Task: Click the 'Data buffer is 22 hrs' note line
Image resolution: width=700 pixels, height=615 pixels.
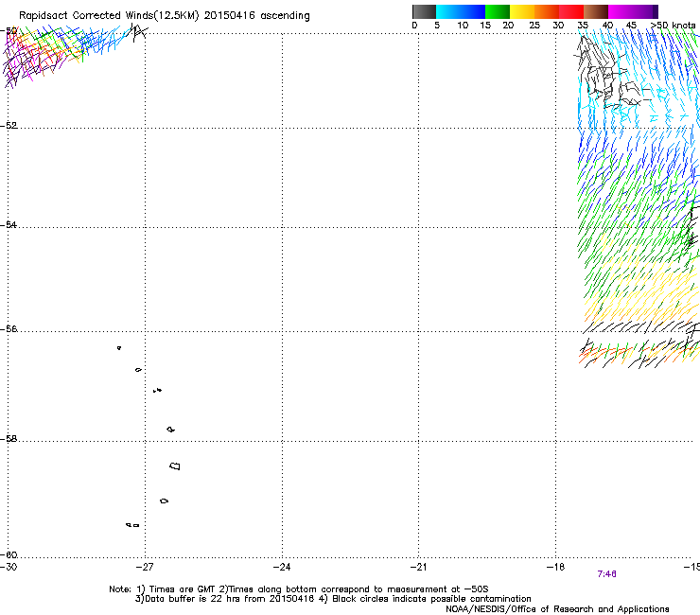Action: pos(333,599)
